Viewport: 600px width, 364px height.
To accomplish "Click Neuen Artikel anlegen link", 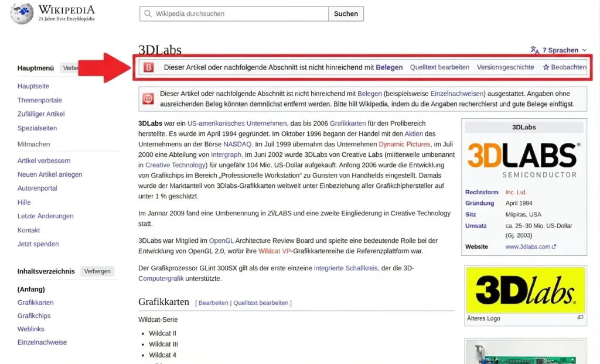I will tap(50, 174).
